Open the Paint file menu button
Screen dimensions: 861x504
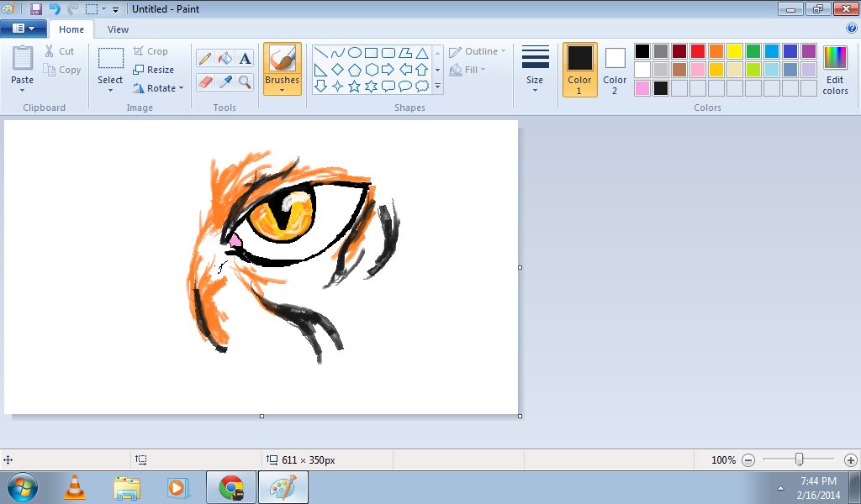pyautogui.click(x=23, y=29)
